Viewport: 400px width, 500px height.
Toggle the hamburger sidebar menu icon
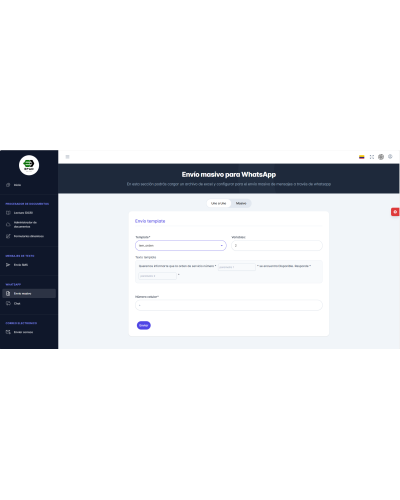coord(67,157)
